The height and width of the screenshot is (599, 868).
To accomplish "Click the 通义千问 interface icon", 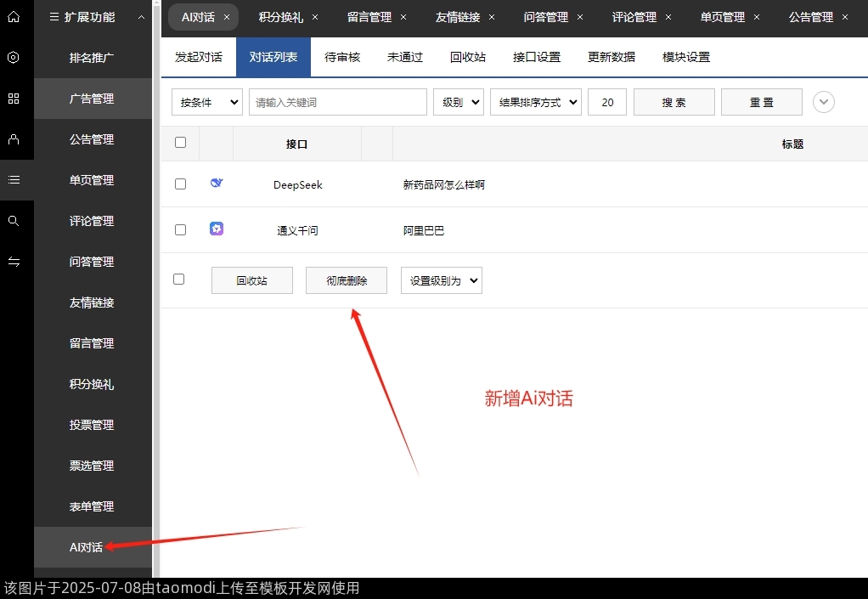I will (217, 229).
